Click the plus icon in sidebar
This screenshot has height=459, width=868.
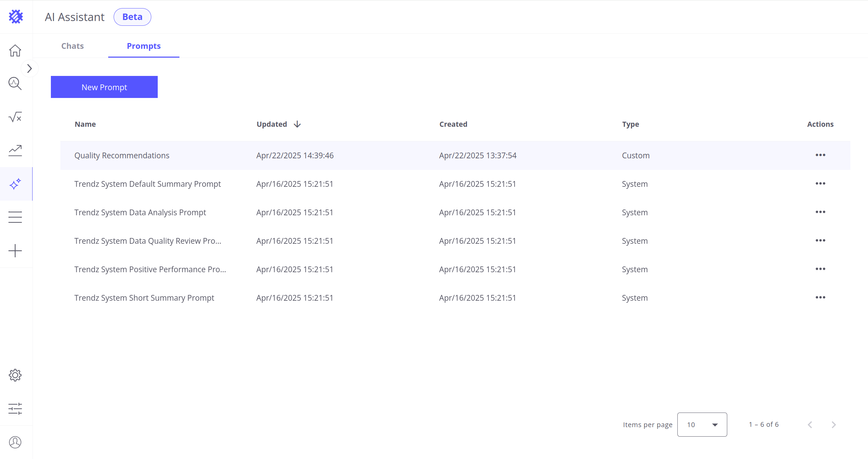tap(15, 251)
